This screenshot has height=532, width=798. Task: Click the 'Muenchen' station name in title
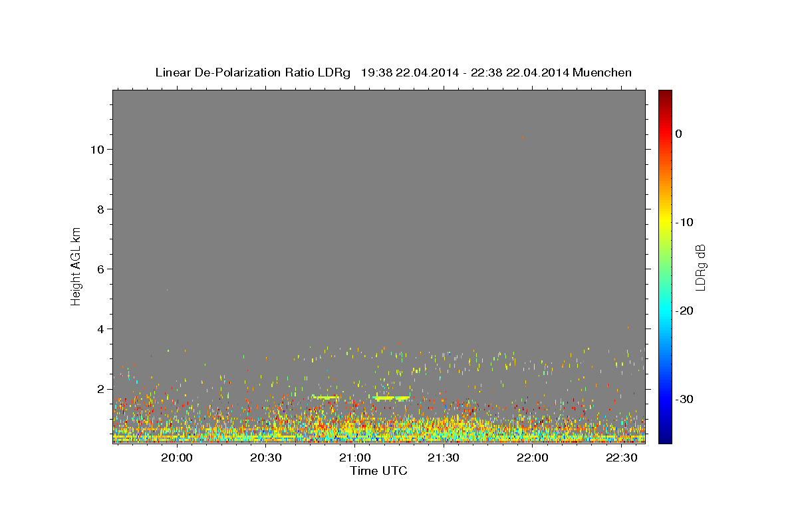pos(601,72)
